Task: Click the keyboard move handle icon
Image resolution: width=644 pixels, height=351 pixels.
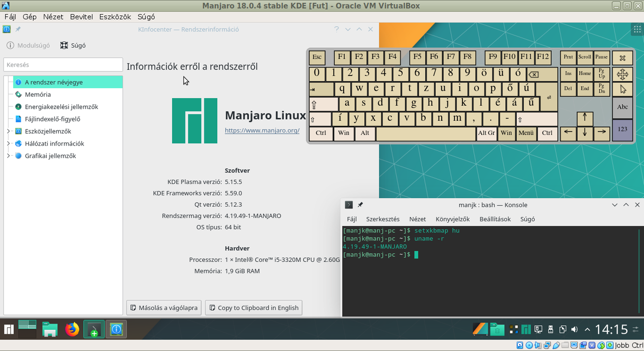Action: [x=622, y=75]
